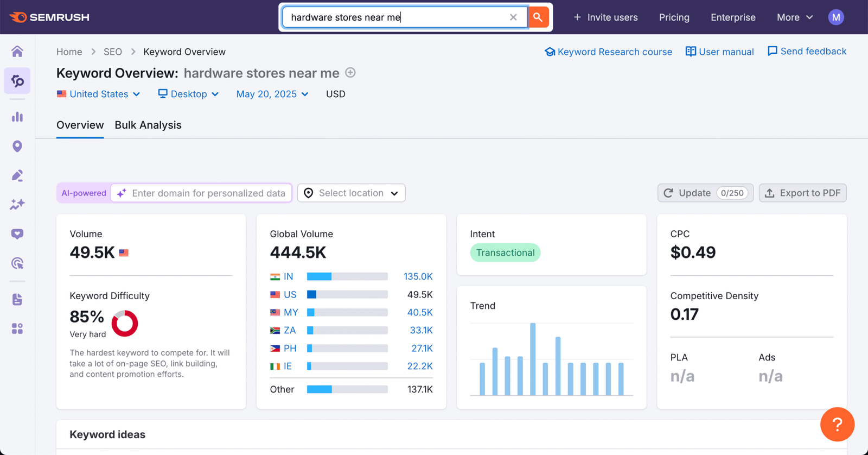The height and width of the screenshot is (455, 868).
Task: Click the $0.49 CPC value
Action: 693,252
